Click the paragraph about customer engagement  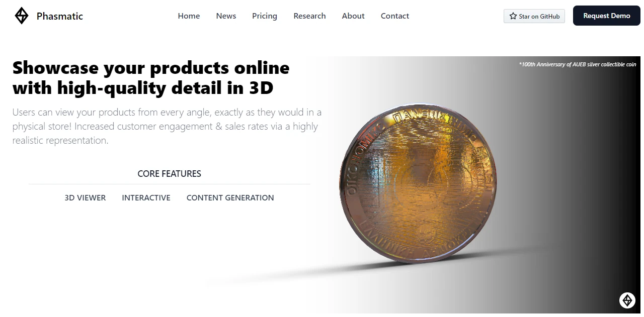pos(167,126)
